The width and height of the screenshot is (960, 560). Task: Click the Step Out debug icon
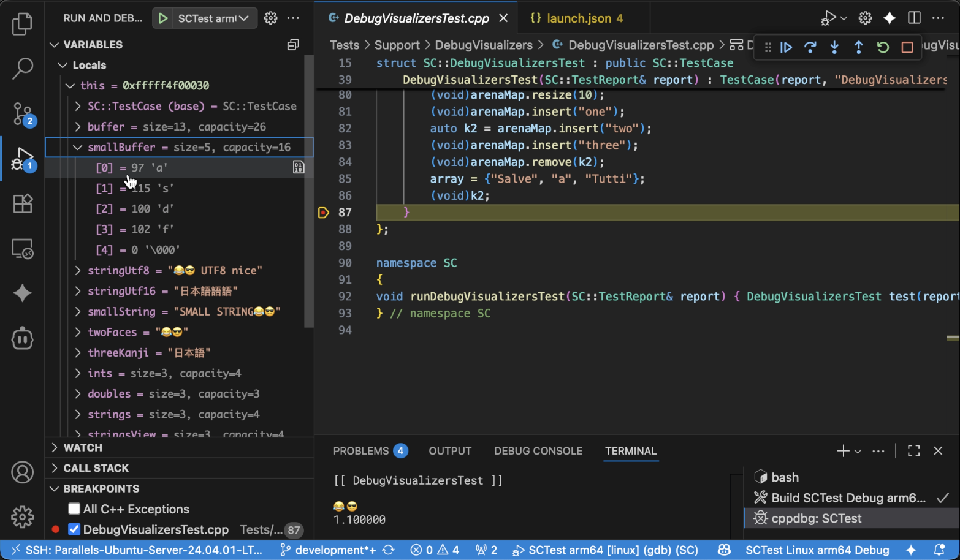point(858,47)
